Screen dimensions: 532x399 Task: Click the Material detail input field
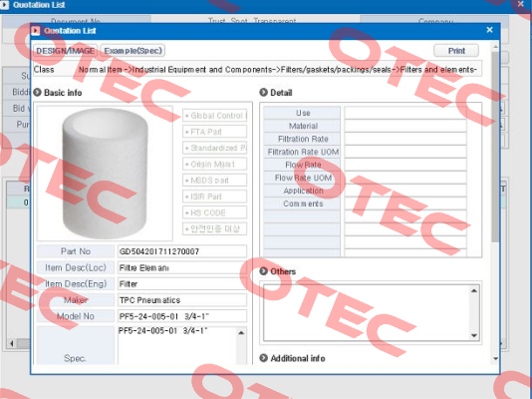click(405, 126)
